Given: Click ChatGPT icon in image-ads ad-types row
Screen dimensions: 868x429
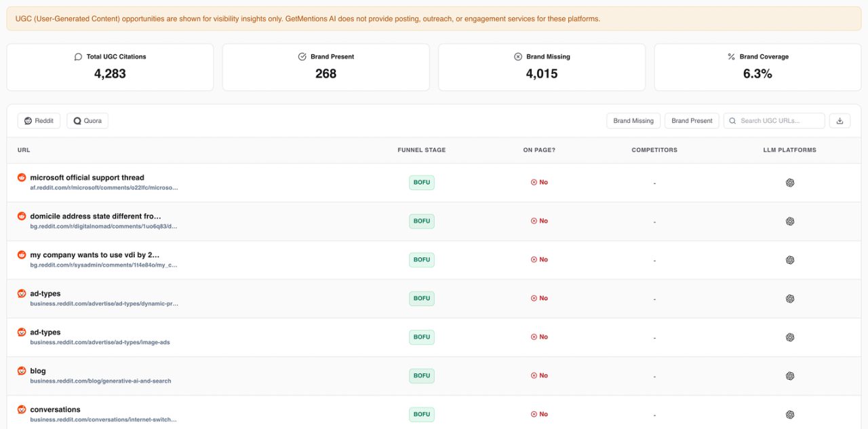Looking at the screenshot, I should [790, 337].
